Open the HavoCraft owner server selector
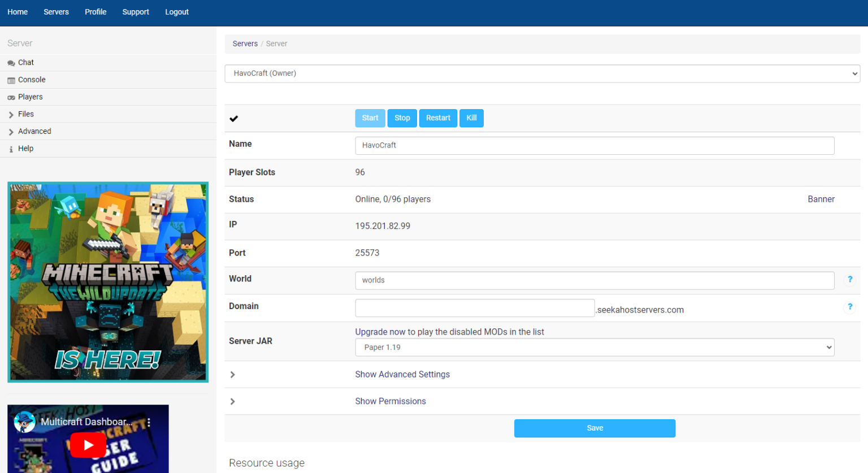This screenshot has width=868, height=473. point(542,73)
